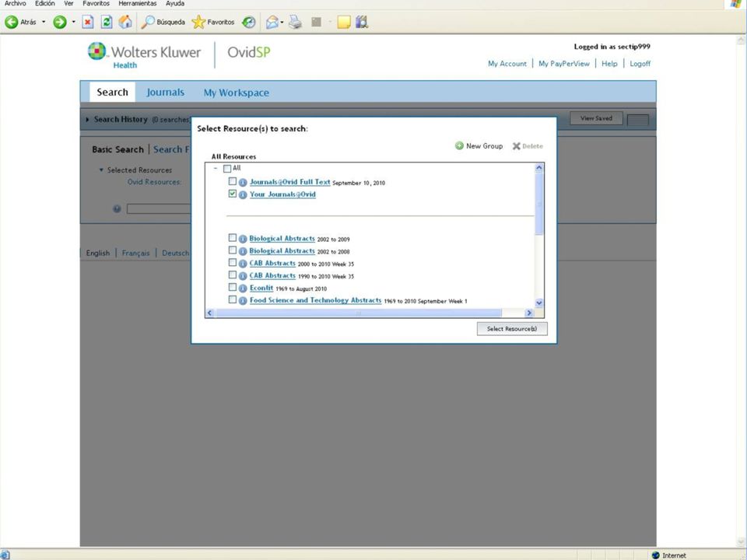Click the Delete X icon in dialog

(x=517, y=146)
